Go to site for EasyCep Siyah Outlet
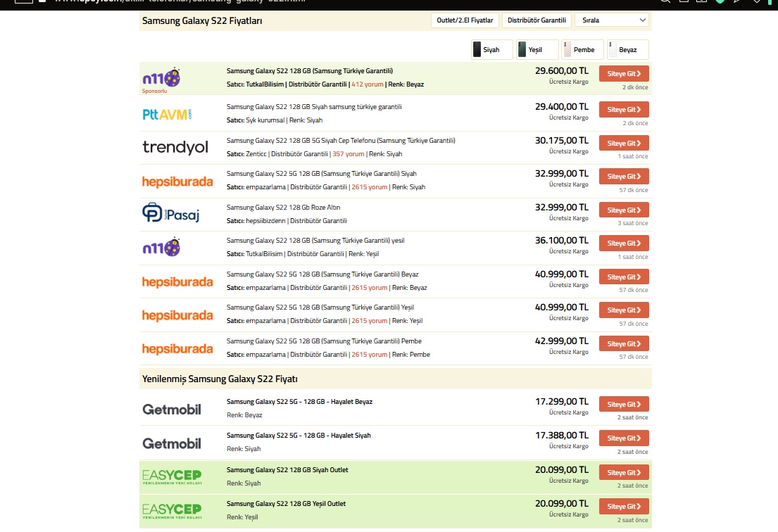The width and height of the screenshot is (778, 532). [624, 472]
